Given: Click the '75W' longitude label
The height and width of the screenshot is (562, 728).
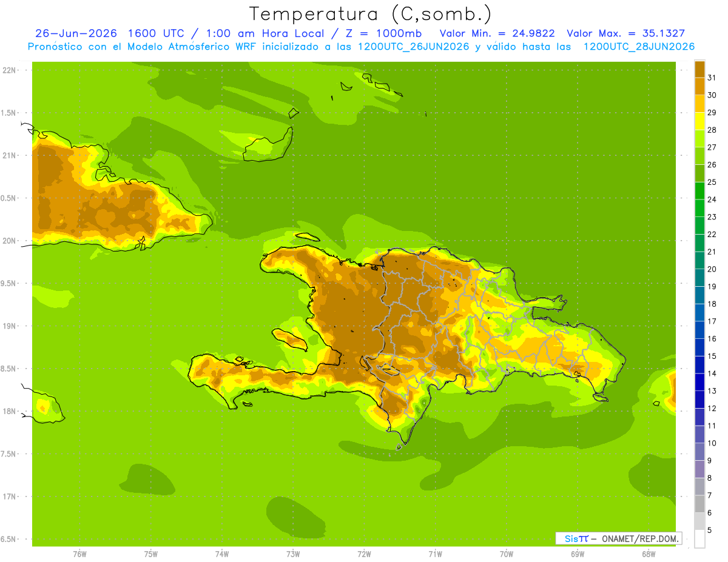Looking at the screenshot, I should [150, 554].
